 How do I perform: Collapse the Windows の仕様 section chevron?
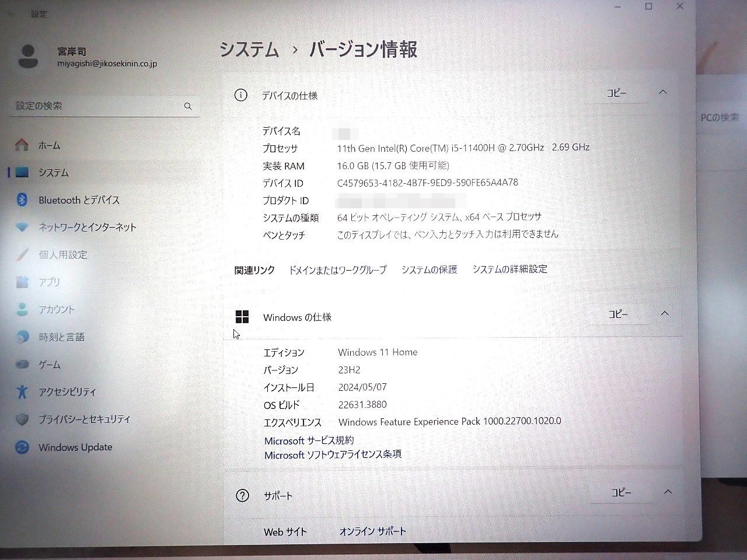pos(665,313)
